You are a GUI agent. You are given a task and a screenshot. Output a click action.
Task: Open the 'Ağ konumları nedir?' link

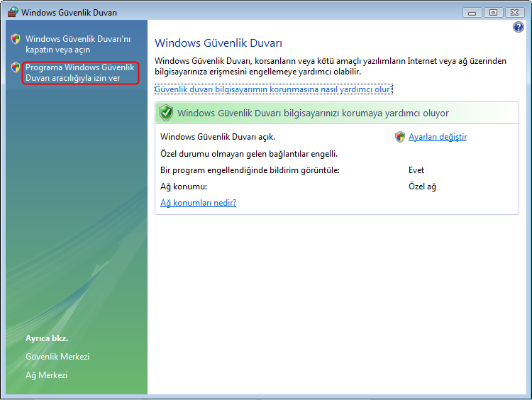pos(198,203)
